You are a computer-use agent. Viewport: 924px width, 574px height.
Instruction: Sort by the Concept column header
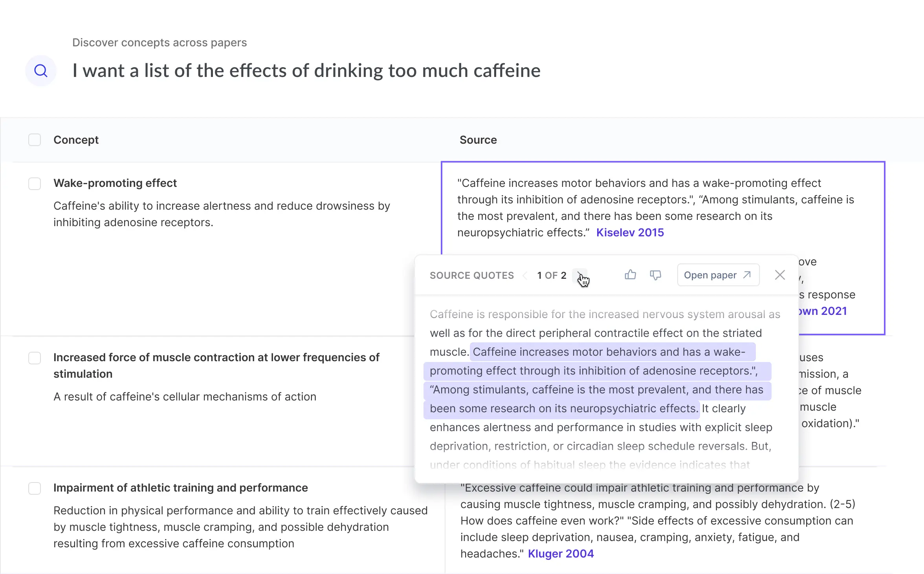click(x=76, y=139)
